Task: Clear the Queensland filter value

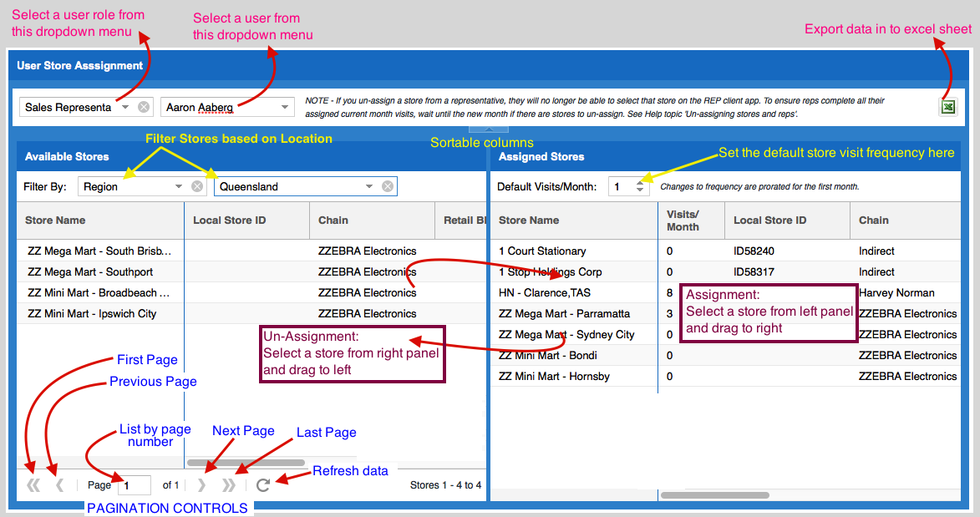Action: click(x=388, y=187)
